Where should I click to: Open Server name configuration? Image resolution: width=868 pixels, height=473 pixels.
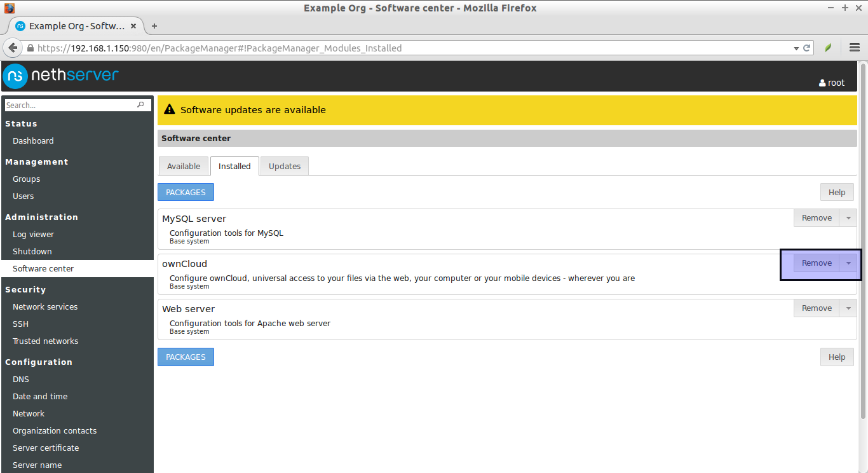click(37, 465)
